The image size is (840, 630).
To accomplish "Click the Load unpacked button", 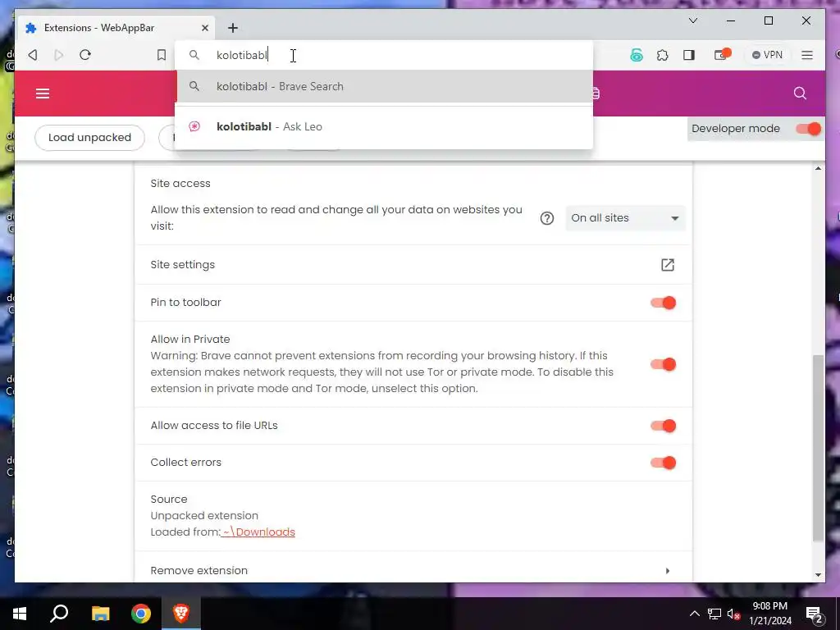I will 90,138.
